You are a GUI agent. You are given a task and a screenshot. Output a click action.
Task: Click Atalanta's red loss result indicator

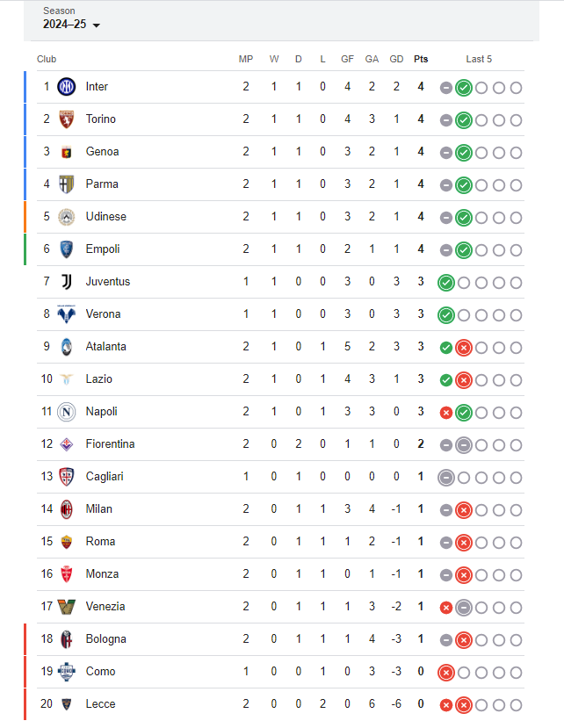[464, 348]
